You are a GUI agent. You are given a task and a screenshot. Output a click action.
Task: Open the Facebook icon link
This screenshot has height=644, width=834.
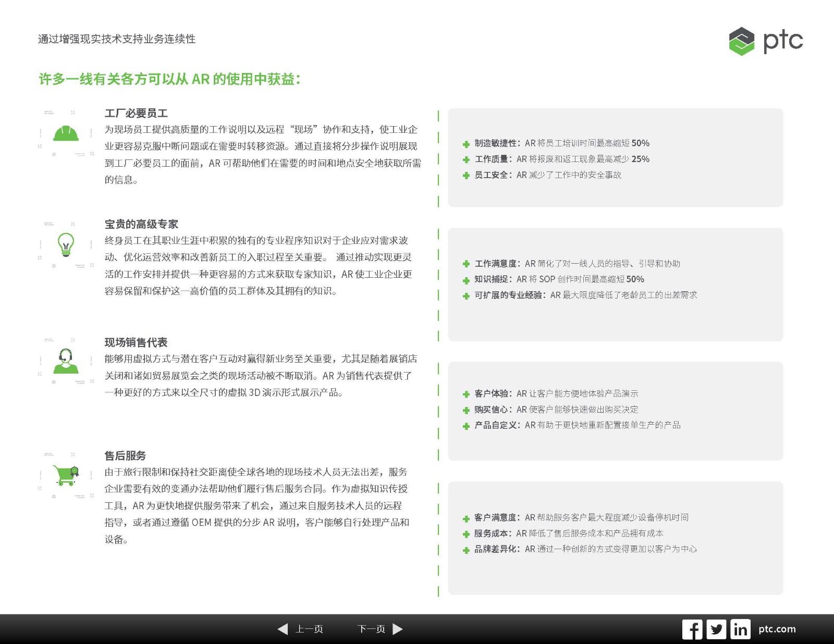pos(692,629)
